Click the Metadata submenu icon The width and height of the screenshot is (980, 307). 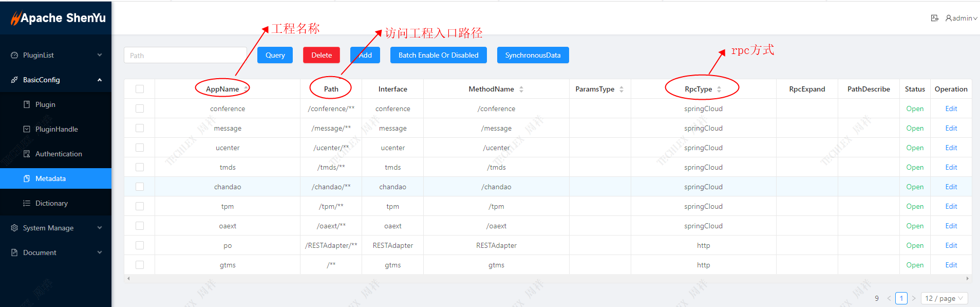coord(27,178)
